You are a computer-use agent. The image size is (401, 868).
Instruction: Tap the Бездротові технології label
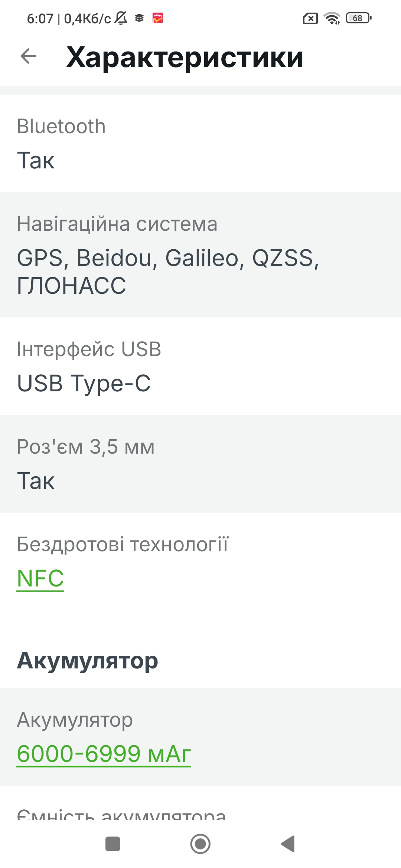123,544
